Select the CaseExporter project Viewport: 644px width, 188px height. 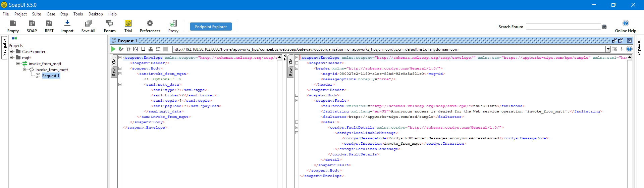34,52
